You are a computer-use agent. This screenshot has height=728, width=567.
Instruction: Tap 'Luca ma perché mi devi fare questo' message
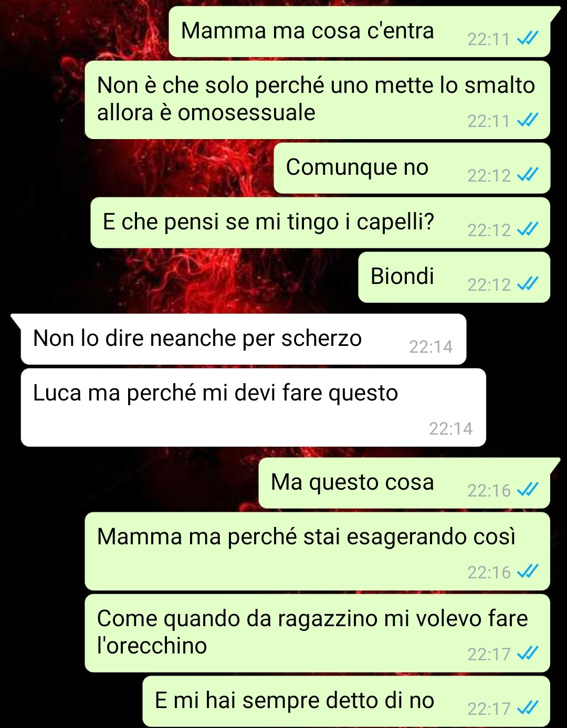pyautogui.click(x=253, y=407)
